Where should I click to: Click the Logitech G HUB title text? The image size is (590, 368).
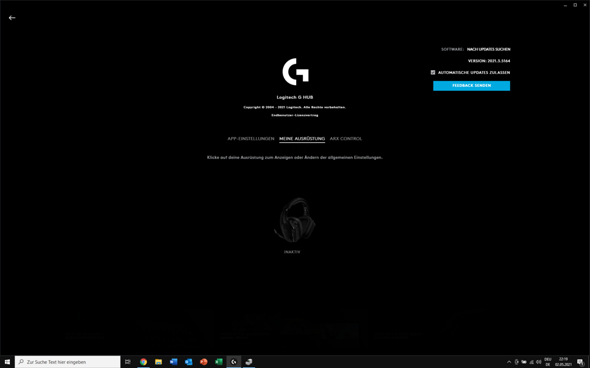click(295, 97)
